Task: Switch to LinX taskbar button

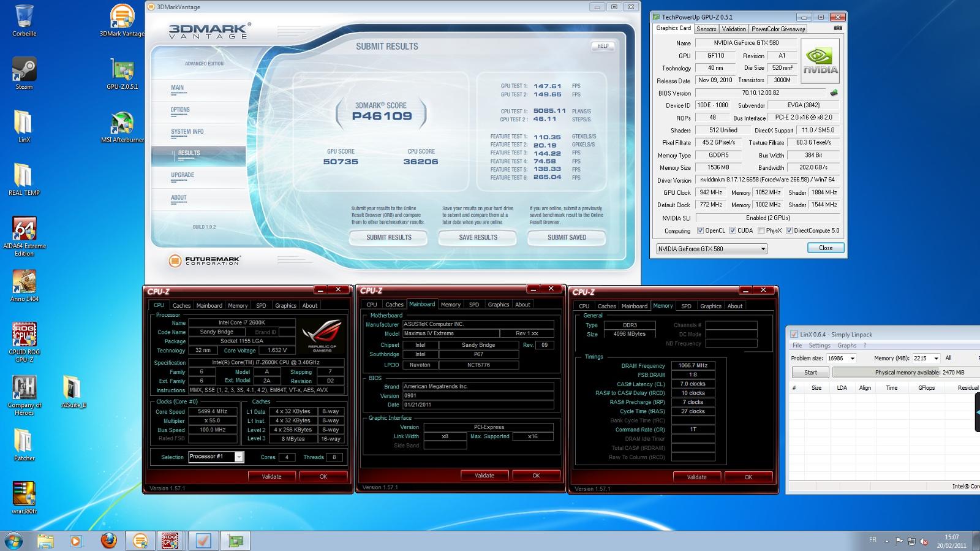Action: (x=203, y=541)
